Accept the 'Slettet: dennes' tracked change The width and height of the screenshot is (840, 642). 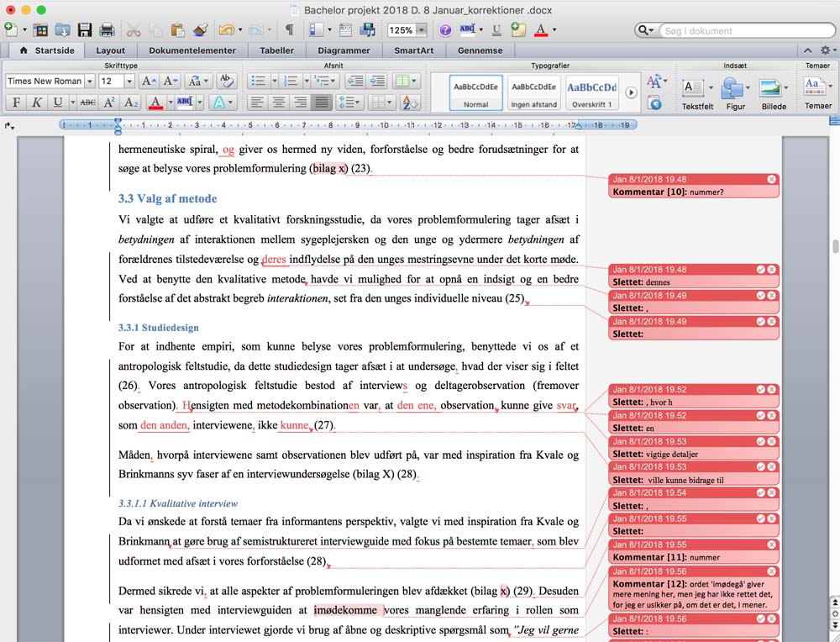point(761,270)
